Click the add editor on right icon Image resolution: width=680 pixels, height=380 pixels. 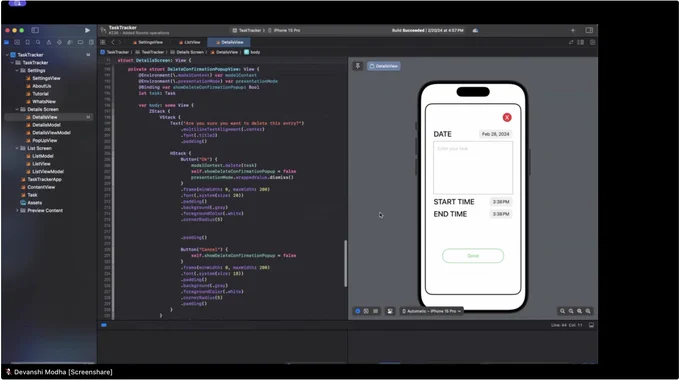tap(592, 42)
